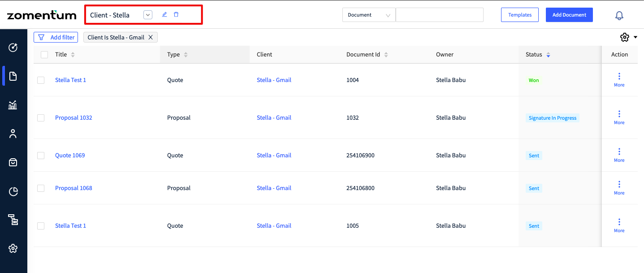Open table settings gear at top right
This screenshot has height=273, width=644.
[x=625, y=37]
